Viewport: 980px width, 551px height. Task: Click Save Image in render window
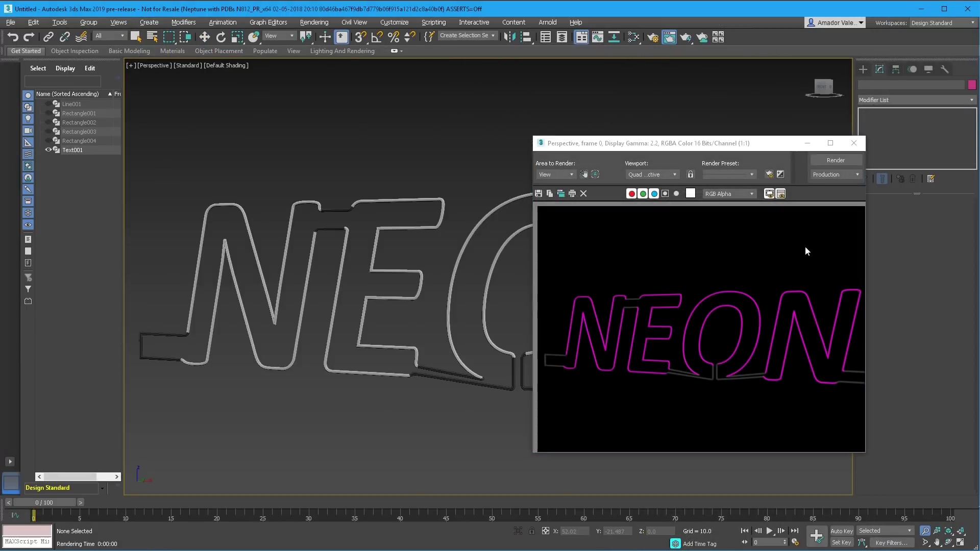[538, 194]
